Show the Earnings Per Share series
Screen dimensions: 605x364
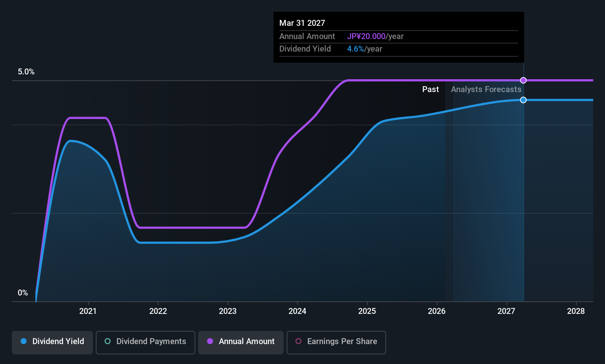click(x=336, y=342)
